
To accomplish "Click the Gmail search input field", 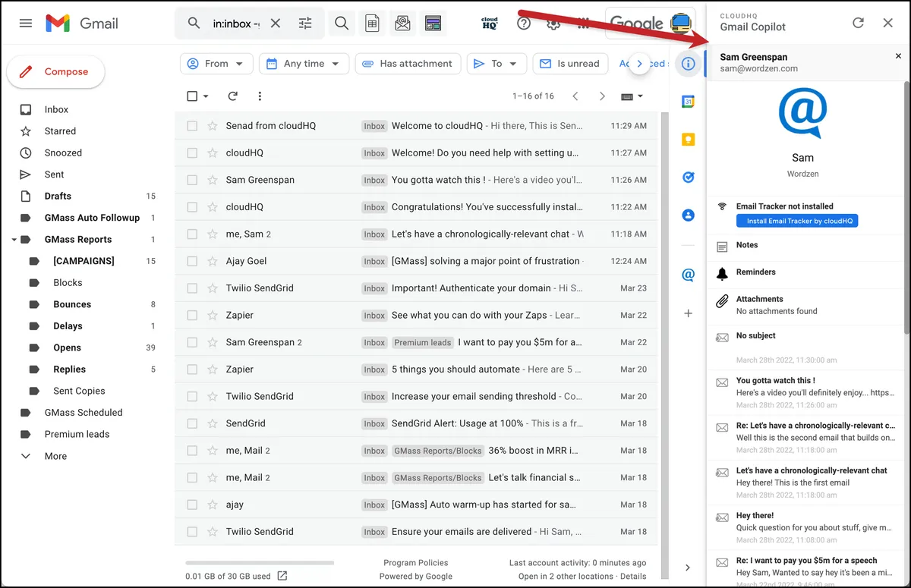I will pyautogui.click(x=235, y=24).
